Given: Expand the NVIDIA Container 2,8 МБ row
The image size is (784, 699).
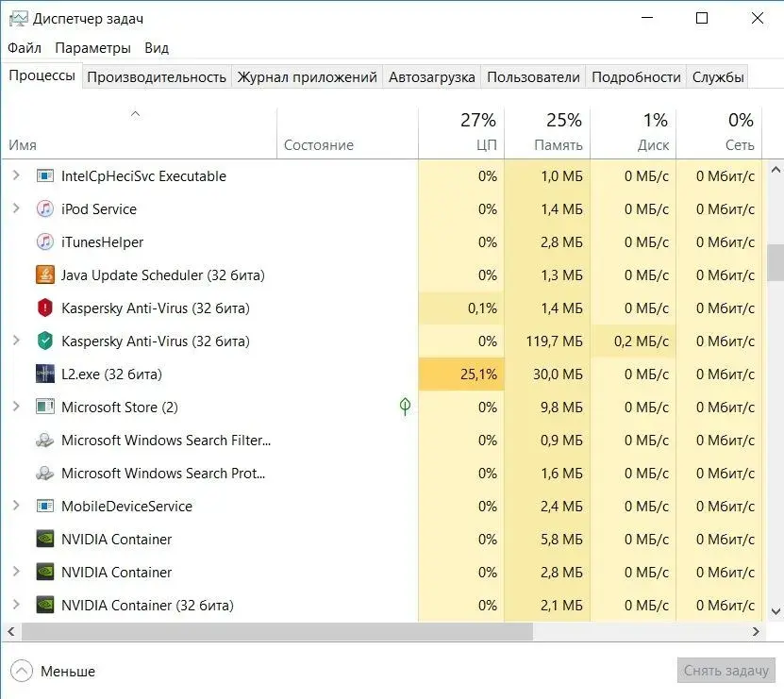Looking at the screenshot, I should (16, 571).
